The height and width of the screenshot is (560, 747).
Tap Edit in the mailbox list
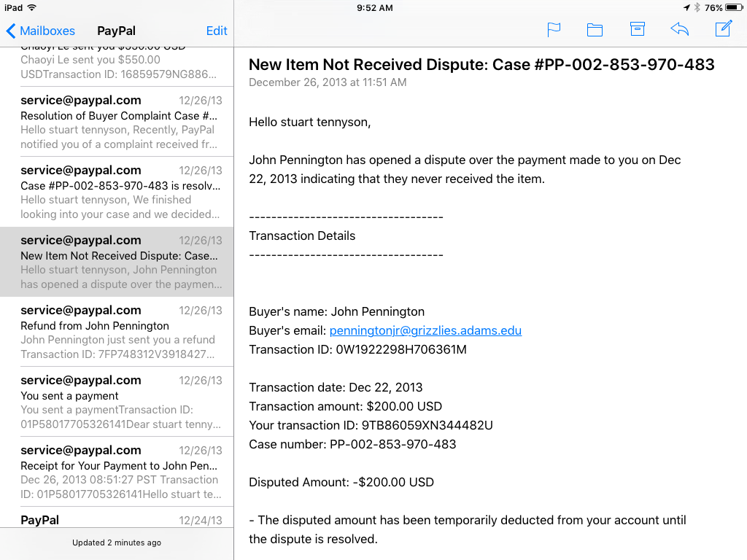point(216,31)
